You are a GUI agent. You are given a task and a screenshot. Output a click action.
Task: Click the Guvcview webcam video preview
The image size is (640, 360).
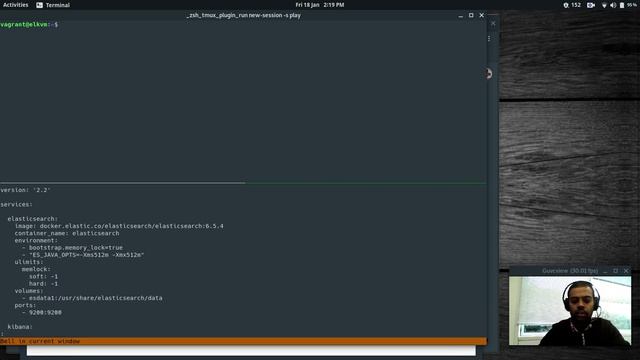pos(570,311)
